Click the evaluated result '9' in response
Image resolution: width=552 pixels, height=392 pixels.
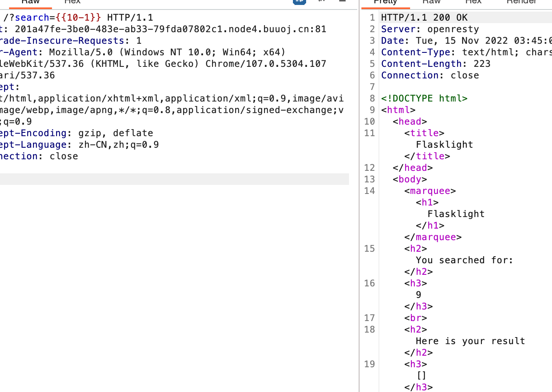click(x=418, y=295)
